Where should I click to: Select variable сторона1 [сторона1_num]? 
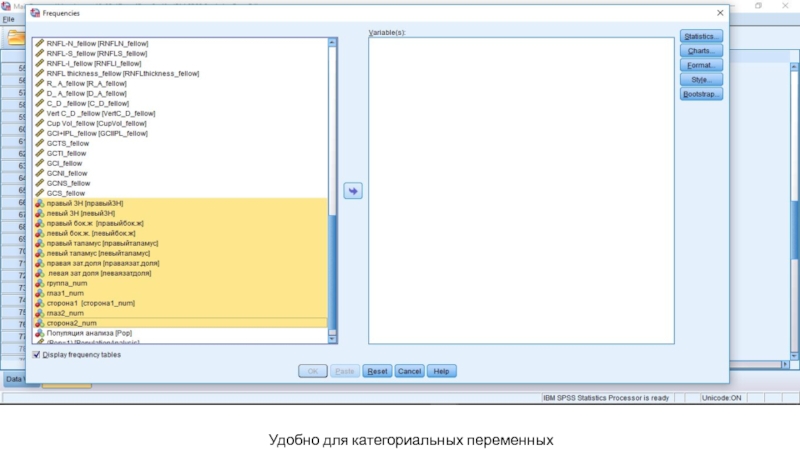point(91,303)
